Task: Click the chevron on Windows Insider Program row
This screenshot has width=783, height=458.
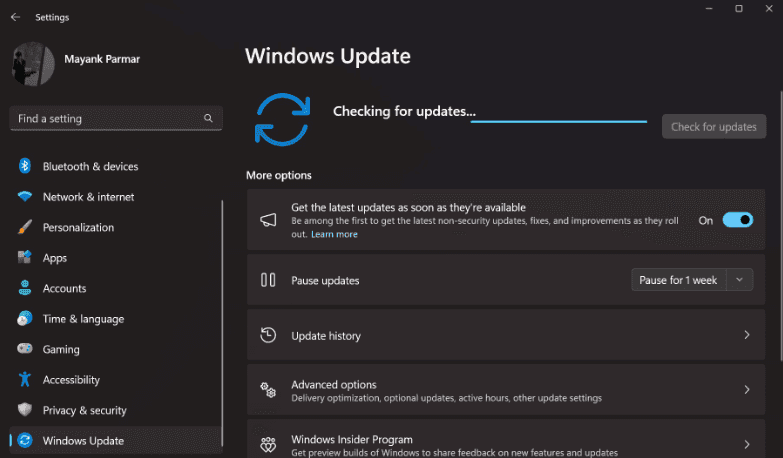Action: [747, 444]
